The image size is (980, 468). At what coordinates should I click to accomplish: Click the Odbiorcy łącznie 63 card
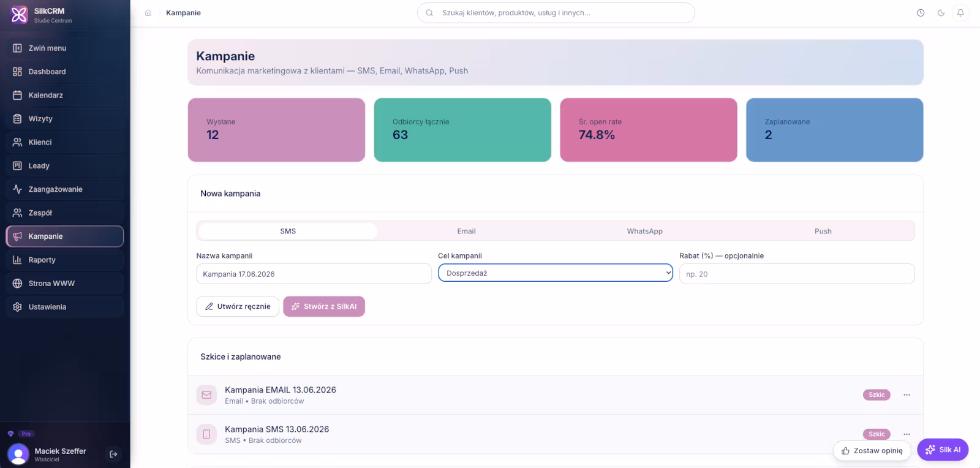(462, 130)
